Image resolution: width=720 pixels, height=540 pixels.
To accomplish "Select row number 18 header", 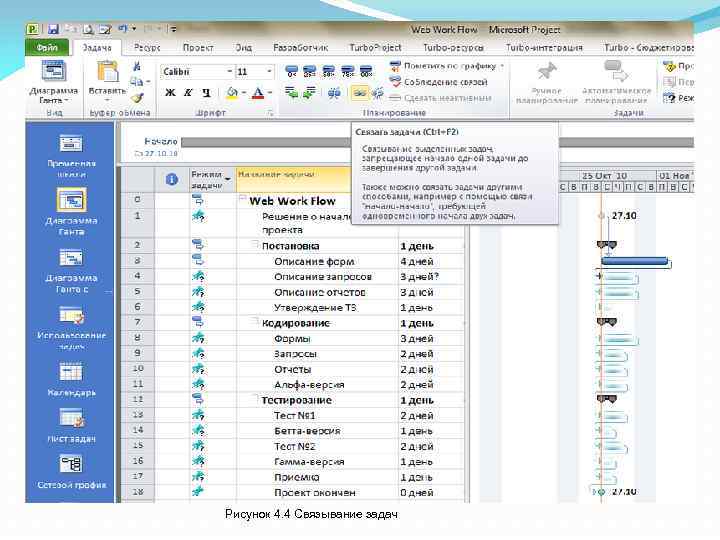I will coord(137,492).
